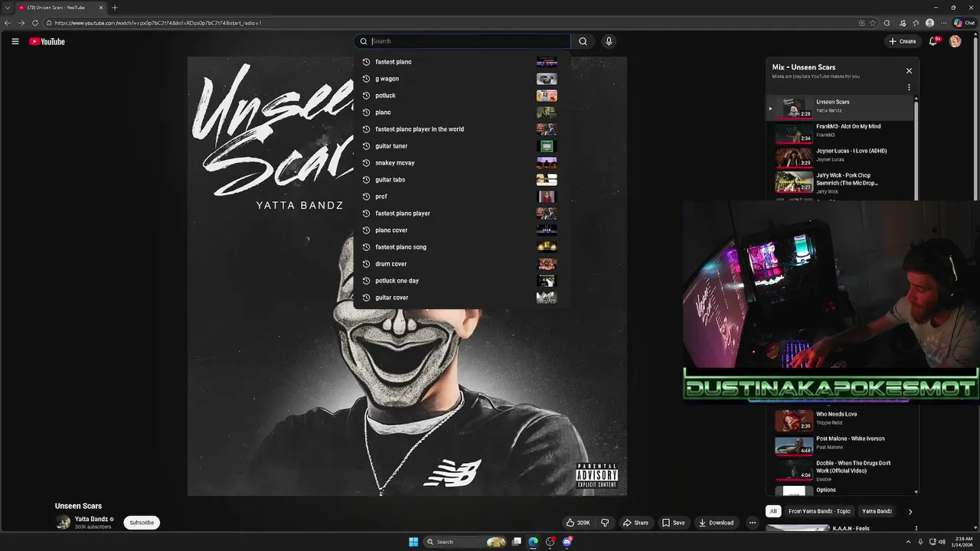Choose the "piano cover" suggestion
This screenshot has width=980, height=551.
(460, 230)
